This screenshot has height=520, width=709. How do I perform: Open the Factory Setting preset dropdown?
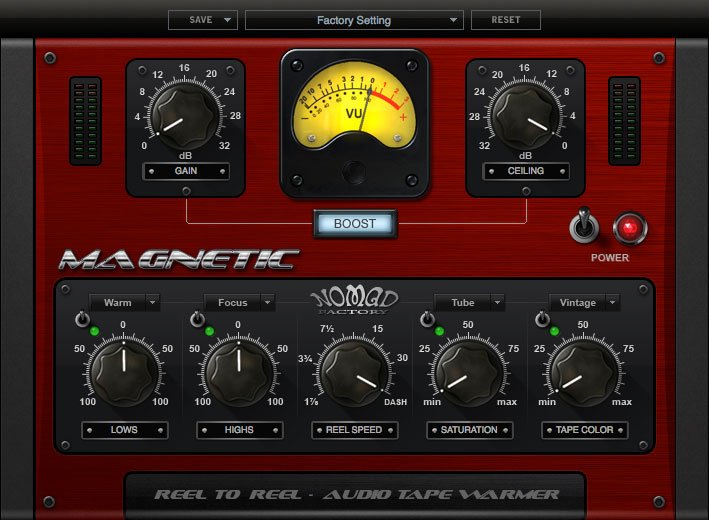tap(354, 20)
